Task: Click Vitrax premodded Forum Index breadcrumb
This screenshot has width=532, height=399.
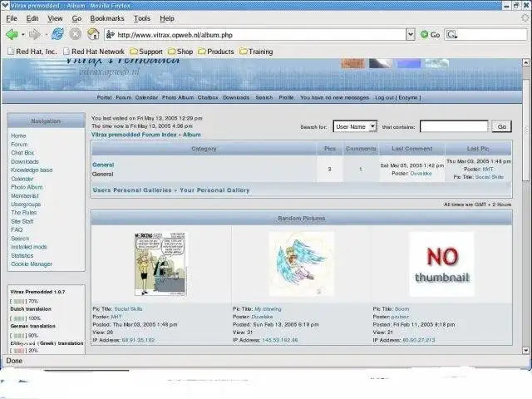Action: coord(134,135)
